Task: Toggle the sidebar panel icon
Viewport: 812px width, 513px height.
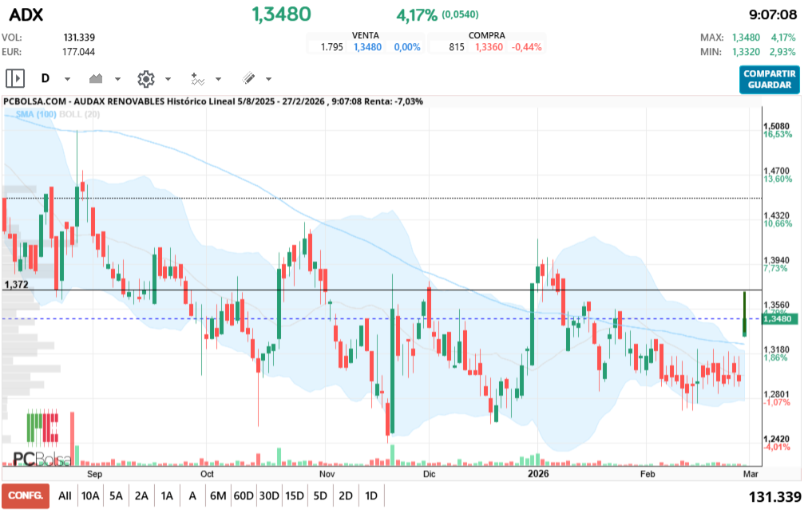Action: click(x=14, y=77)
